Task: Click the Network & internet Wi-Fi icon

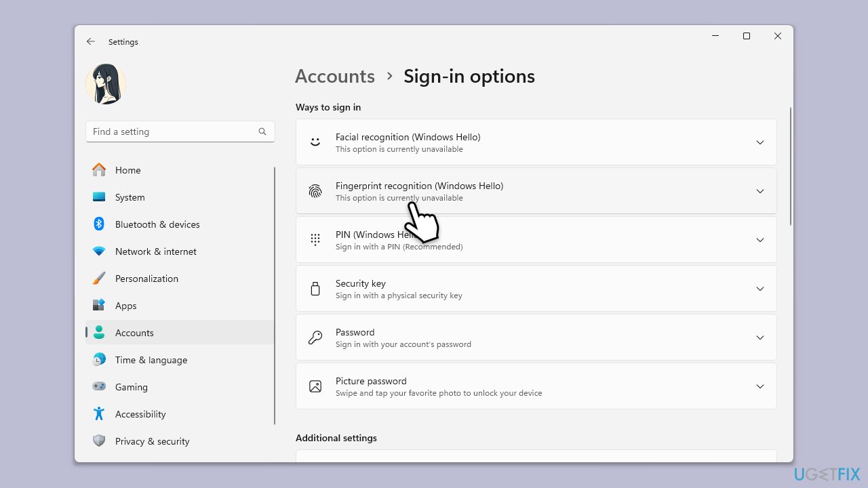Action: pyautogui.click(x=99, y=251)
